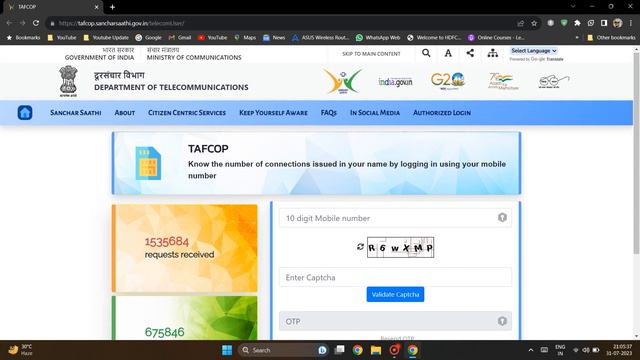Click the ENG IN language indicator
Screen dimensions: 640x360
click(x=560, y=350)
